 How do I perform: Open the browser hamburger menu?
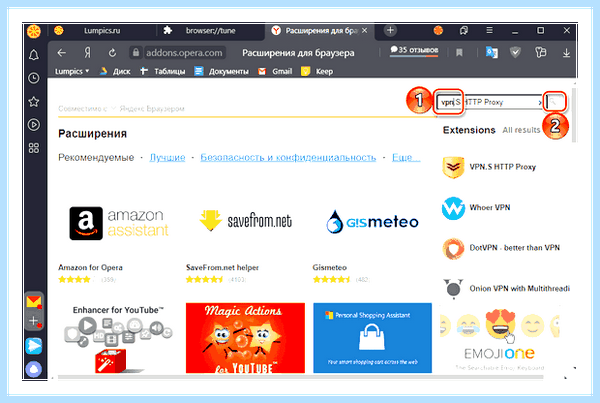[489, 30]
